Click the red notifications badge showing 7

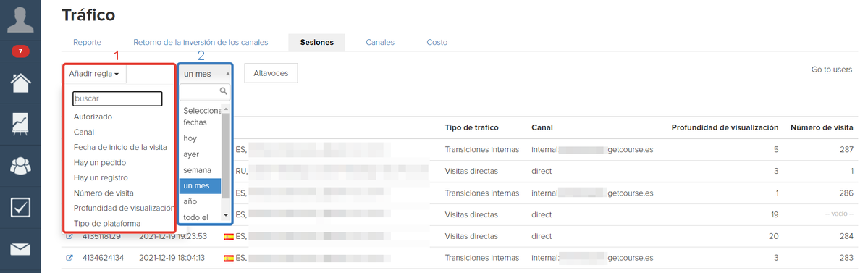[20, 51]
